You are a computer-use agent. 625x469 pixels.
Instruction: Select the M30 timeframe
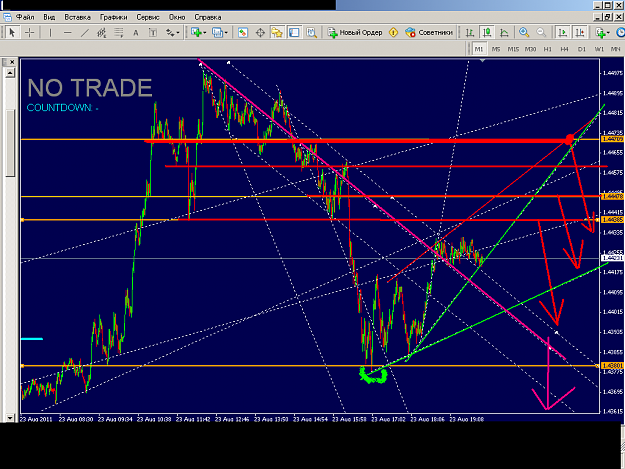pos(530,49)
